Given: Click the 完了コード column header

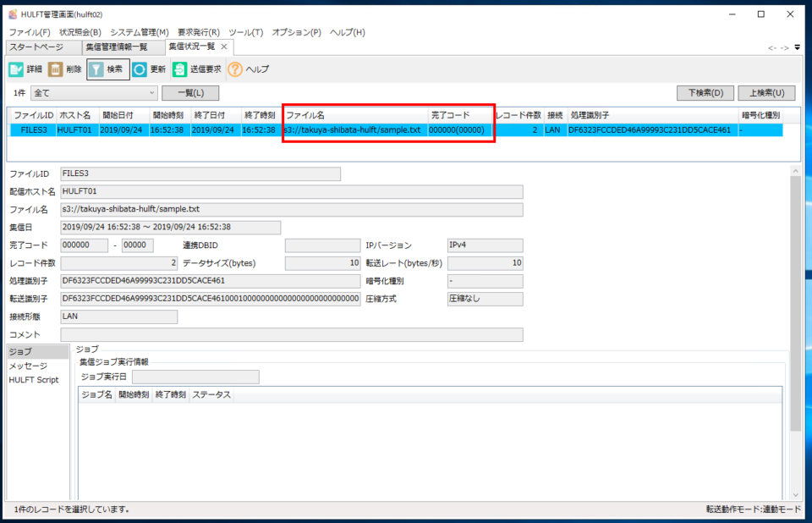Looking at the screenshot, I should [x=460, y=115].
